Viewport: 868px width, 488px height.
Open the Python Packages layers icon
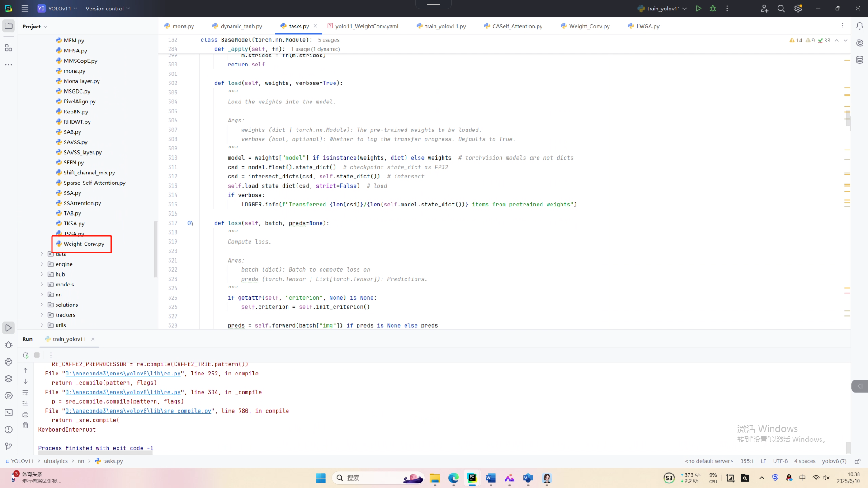coord(9,379)
